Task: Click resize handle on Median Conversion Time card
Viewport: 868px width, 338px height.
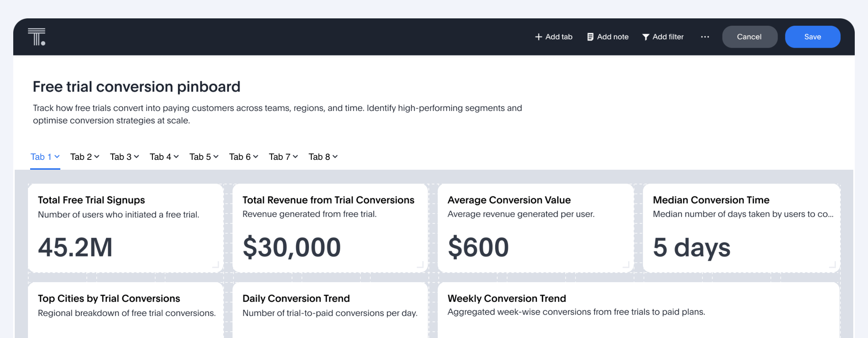Action: point(833,265)
